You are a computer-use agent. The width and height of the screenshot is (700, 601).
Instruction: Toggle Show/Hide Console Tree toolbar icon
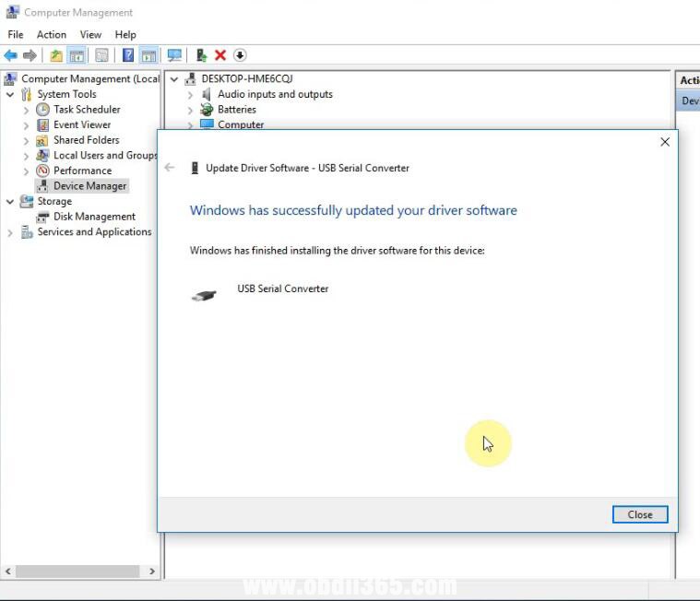pyautogui.click(x=77, y=55)
